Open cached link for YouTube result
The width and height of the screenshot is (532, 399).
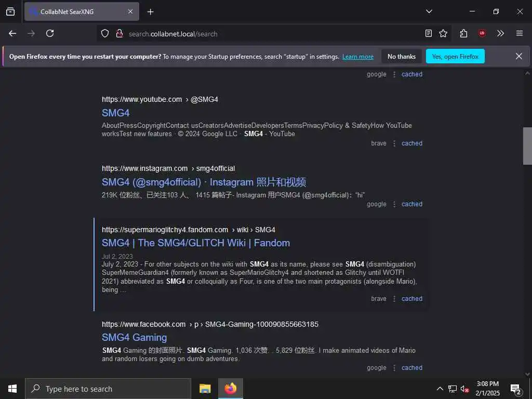pyautogui.click(x=412, y=143)
